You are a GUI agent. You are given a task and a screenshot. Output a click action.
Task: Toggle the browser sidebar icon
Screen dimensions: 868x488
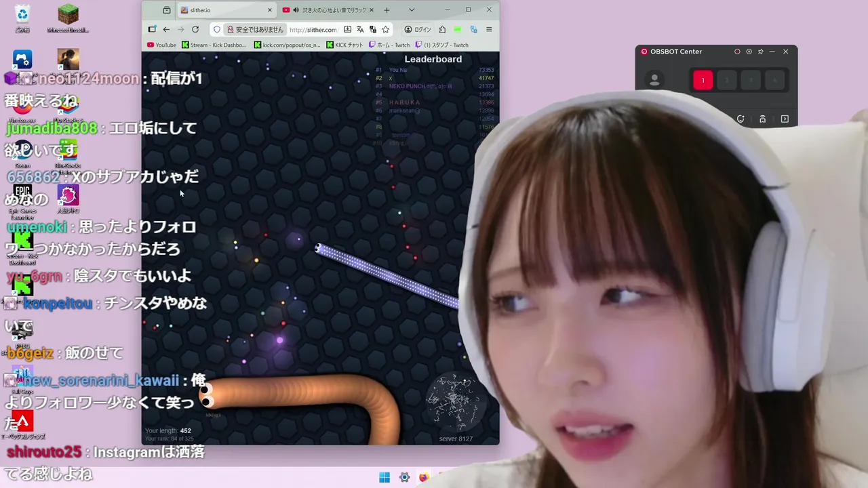pos(152,29)
